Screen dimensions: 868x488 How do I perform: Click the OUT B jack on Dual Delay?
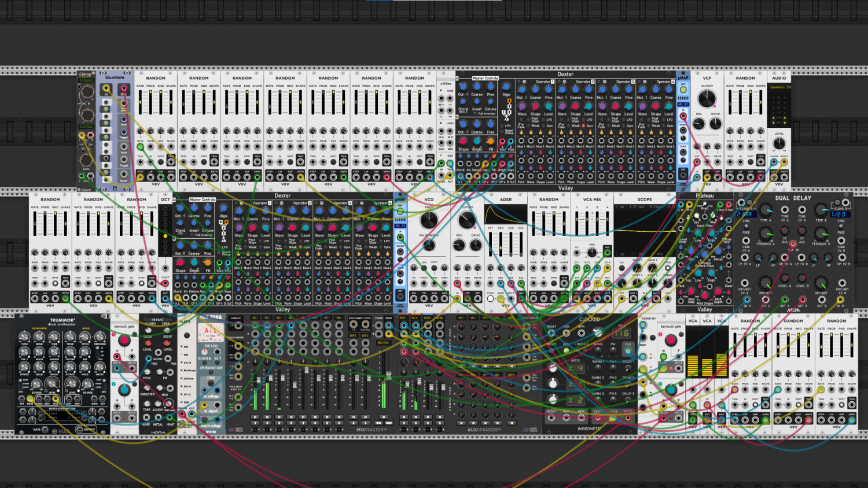coord(821,300)
